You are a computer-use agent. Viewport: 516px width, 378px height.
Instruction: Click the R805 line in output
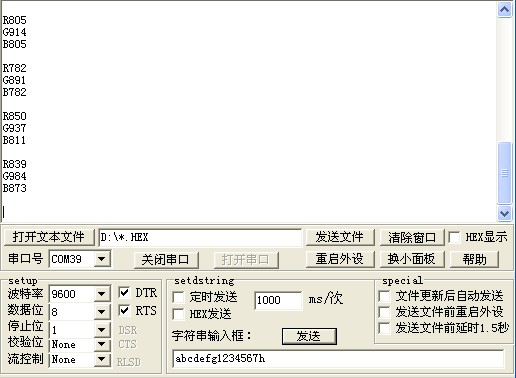tap(14, 20)
